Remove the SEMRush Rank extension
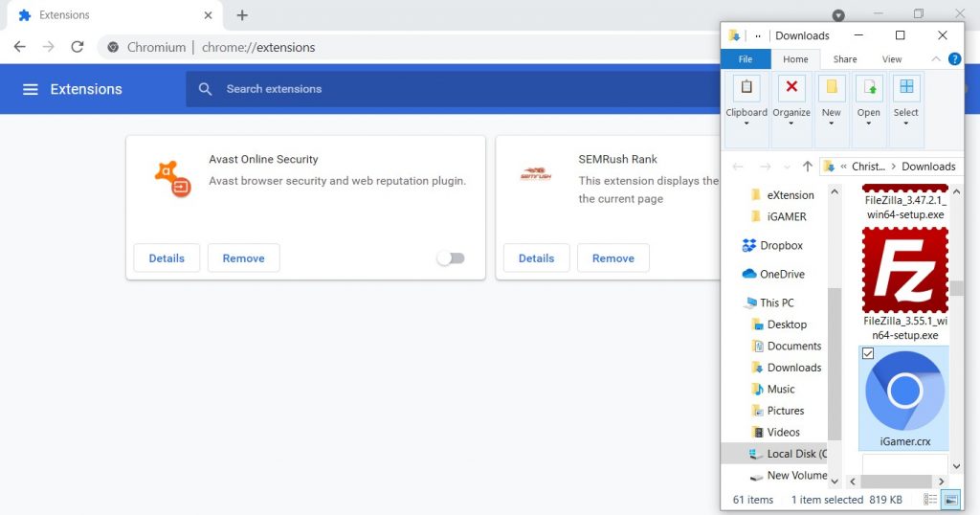 [x=613, y=258]
